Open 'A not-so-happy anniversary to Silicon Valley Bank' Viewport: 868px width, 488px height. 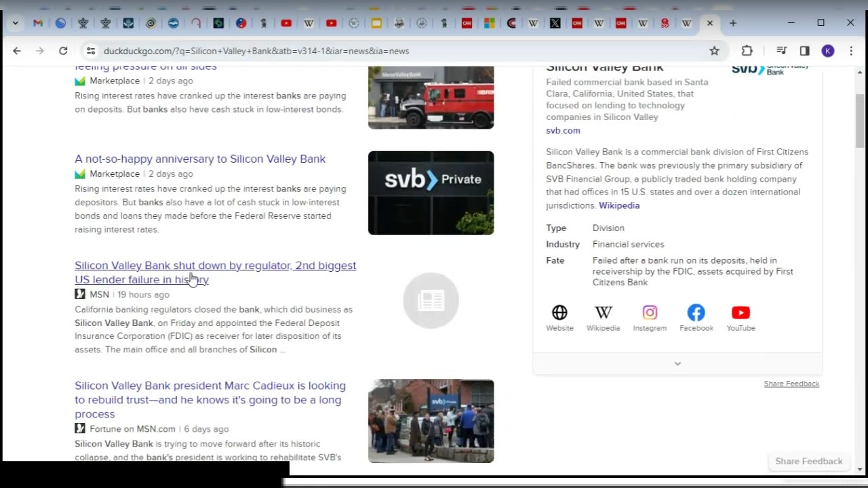(x=200, y=159)
